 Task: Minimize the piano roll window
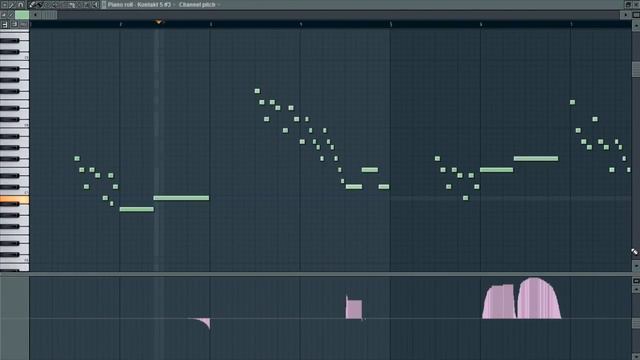tap(628, 4)
